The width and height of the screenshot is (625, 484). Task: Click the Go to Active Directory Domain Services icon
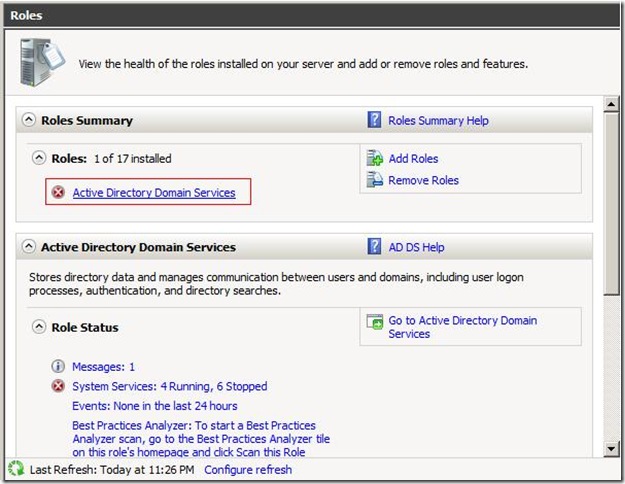coord(375,322)
